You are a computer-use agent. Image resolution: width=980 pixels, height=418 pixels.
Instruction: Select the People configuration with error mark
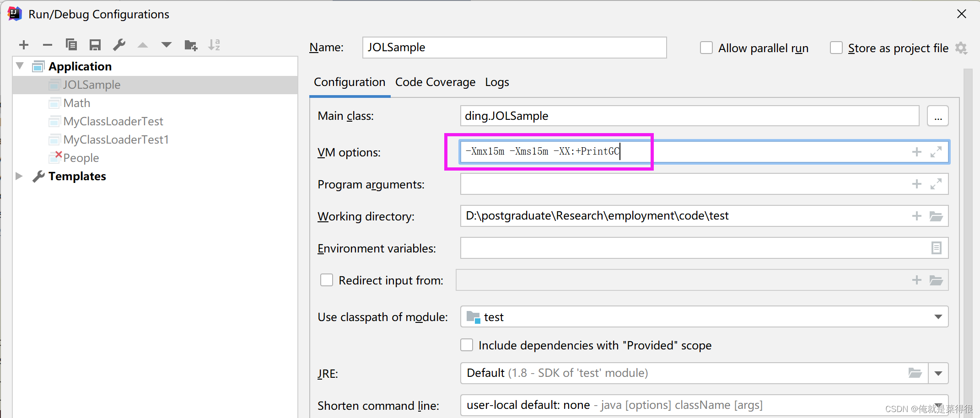click(156, 158)
